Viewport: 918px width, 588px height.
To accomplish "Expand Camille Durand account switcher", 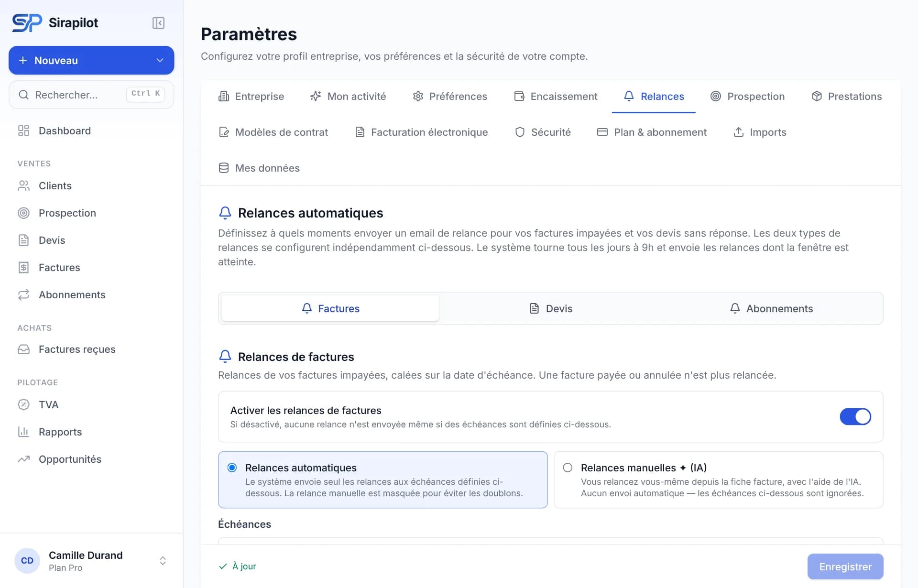I will tap(163, 561).
